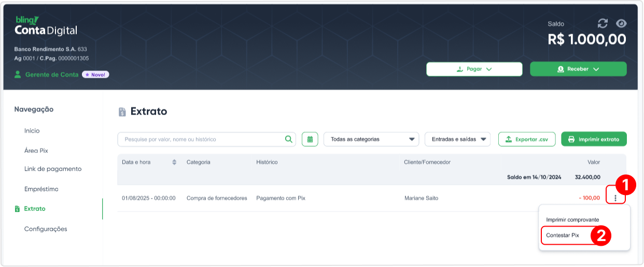Refresh the account balance icon
Viewport: 644px width, 267px height.
603,23
